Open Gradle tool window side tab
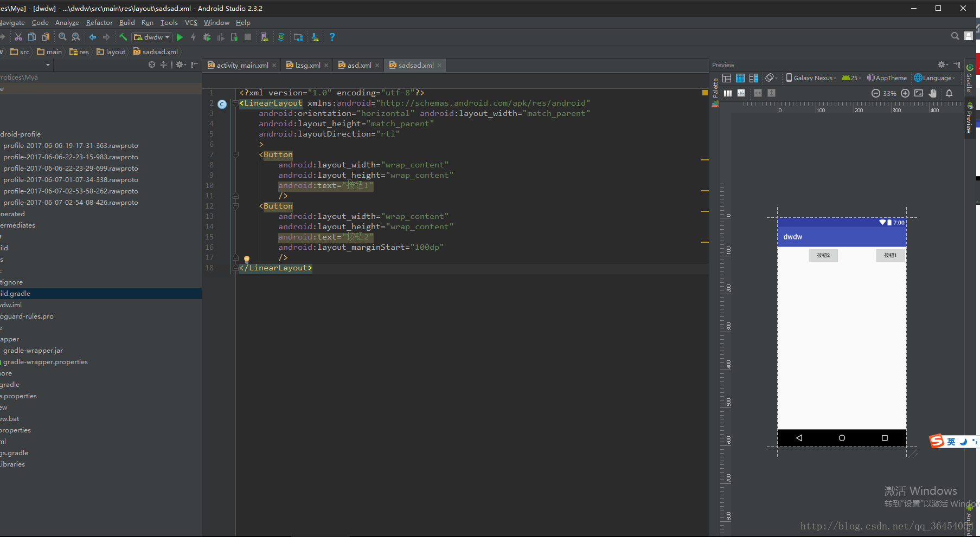 [969, 79]
